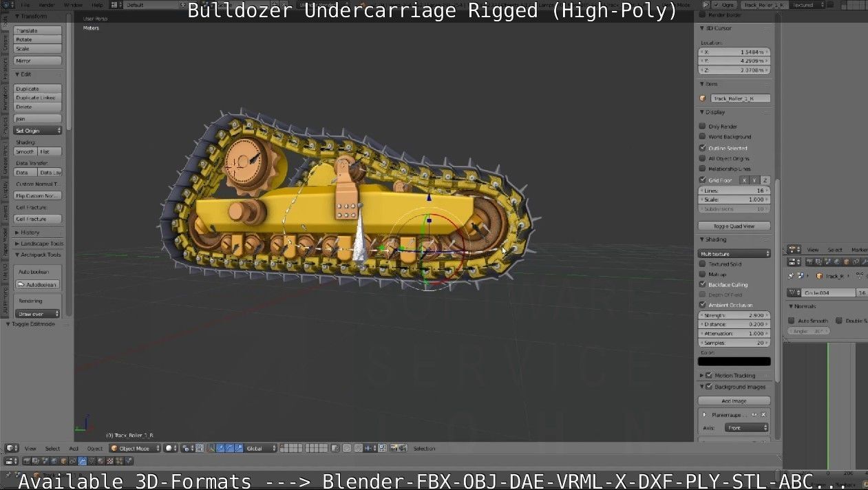Open the Physics tab icon in bottom editor
Viewport: 868px width, 490px height.
coord(129,461)
